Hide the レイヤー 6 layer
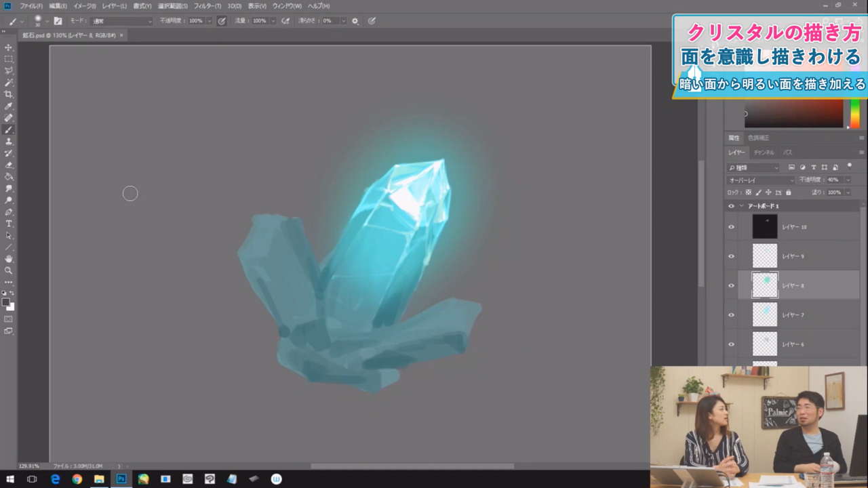 click(x=731, y=344)
